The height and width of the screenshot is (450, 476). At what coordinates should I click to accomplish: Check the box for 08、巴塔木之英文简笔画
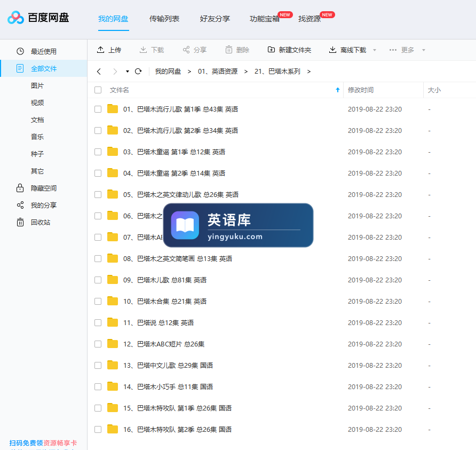98,259
